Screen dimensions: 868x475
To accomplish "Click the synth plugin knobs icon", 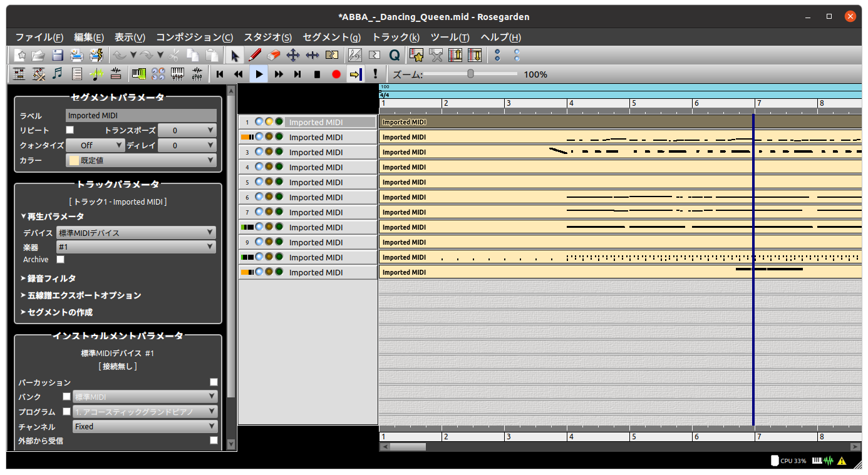I will pos(158,74).
